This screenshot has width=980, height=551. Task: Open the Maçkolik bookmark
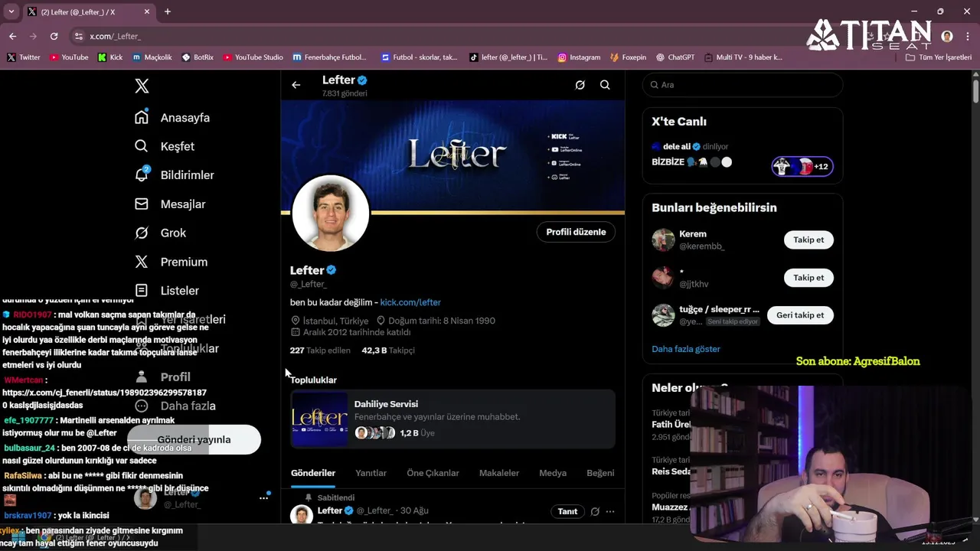[152, 57]
